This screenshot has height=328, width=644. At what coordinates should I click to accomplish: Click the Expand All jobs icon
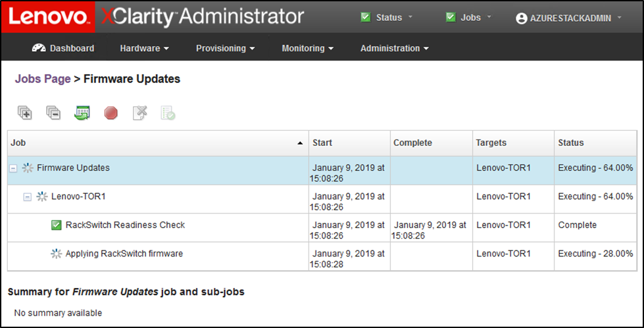(x=25, y=112)
